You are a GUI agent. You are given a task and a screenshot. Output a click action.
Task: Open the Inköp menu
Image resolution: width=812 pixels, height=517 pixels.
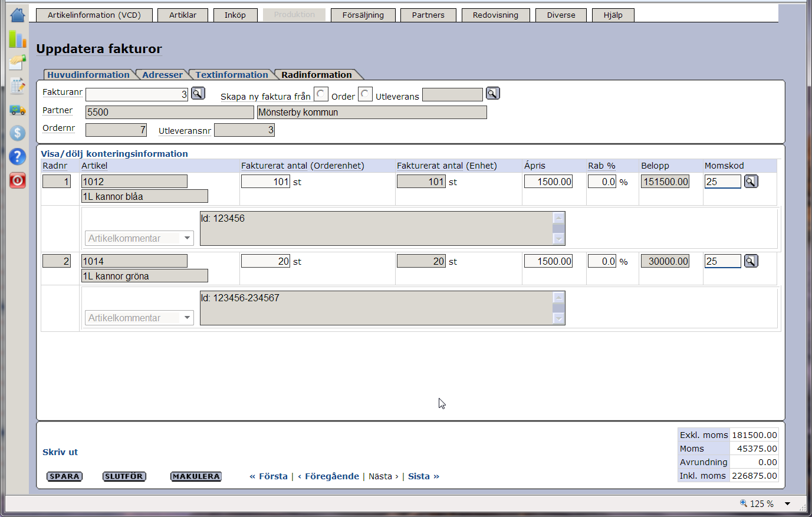tap(235, 15)
